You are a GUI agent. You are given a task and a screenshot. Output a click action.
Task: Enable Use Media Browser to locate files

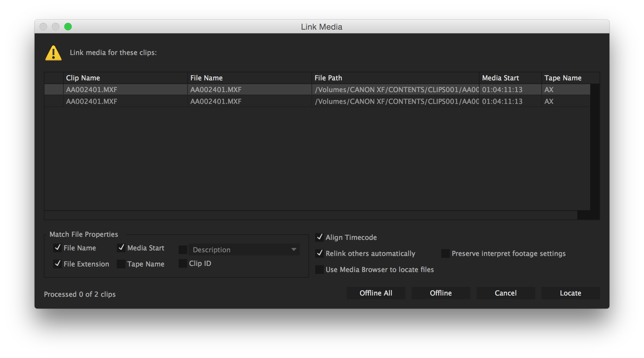[x=320, y=270]
